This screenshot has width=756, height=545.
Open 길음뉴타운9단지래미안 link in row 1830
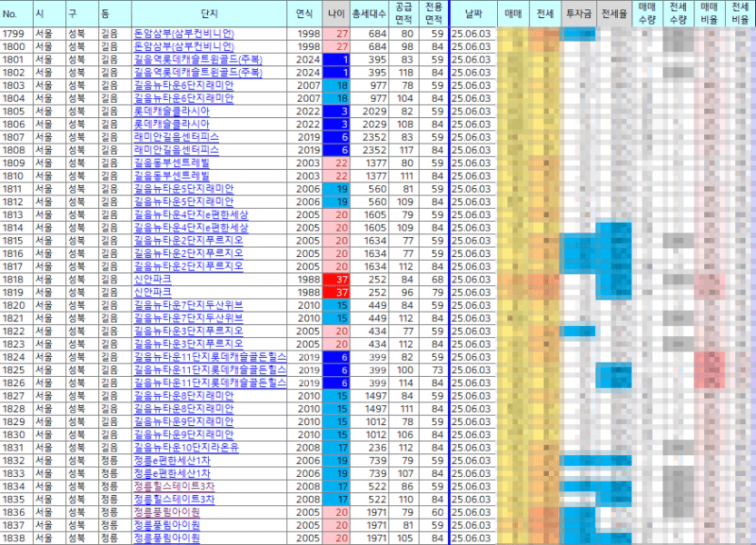(x=184, y=435)
